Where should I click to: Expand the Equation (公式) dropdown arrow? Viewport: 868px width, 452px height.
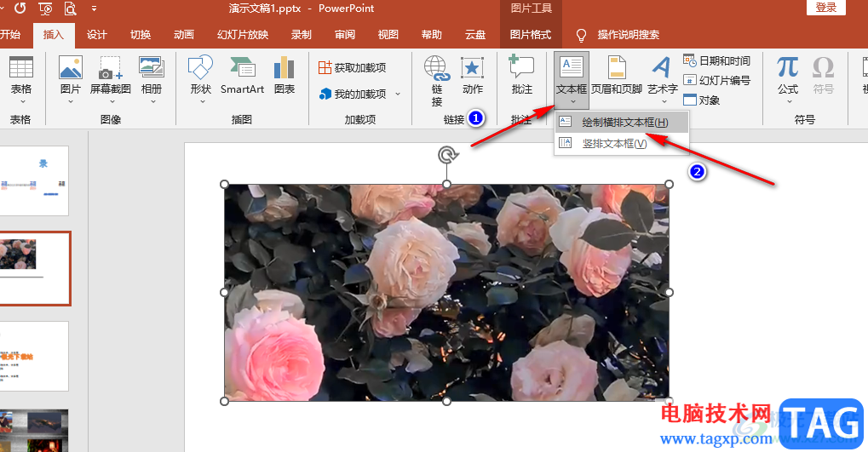click(x=789, y=102)
